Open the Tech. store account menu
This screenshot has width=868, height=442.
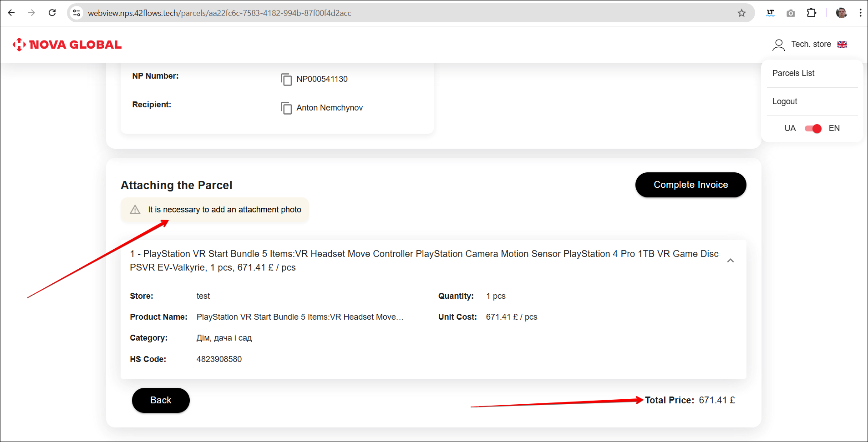[811, 44]
